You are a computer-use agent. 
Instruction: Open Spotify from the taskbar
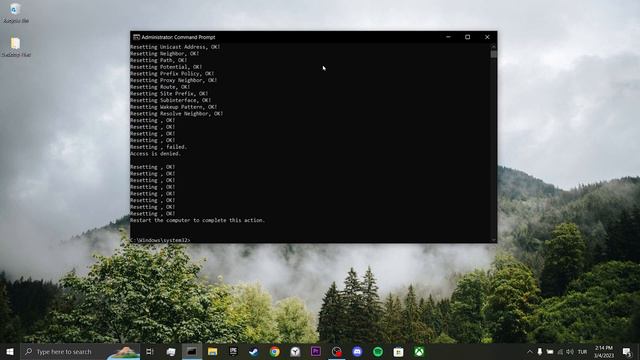[x=378, y=351]
